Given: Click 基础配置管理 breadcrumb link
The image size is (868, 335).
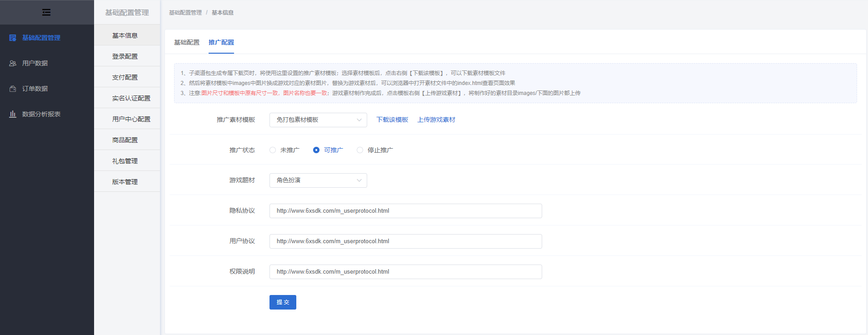Looking at the screenshot, I should point(185,13).
